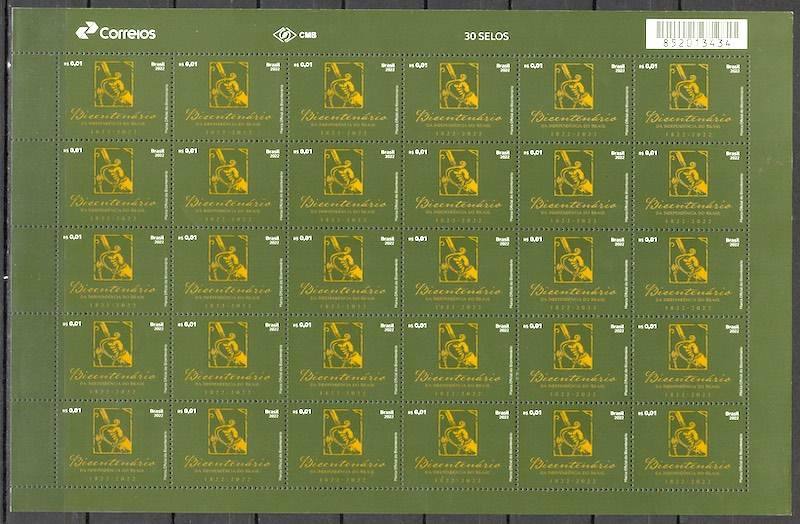This screenshot has height=524, width=800.
Task: Click the Correios arrow logo symbol
Action: click(87, 30)
